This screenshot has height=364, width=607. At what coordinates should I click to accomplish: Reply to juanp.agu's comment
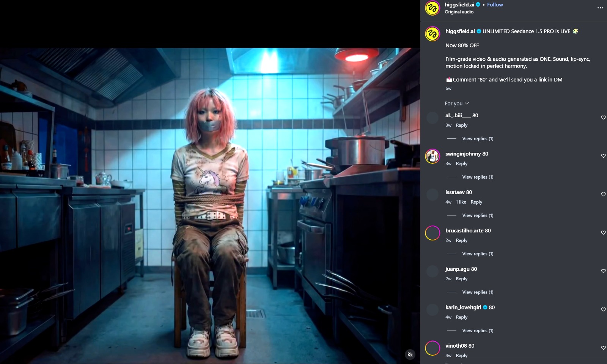point(462,279)
